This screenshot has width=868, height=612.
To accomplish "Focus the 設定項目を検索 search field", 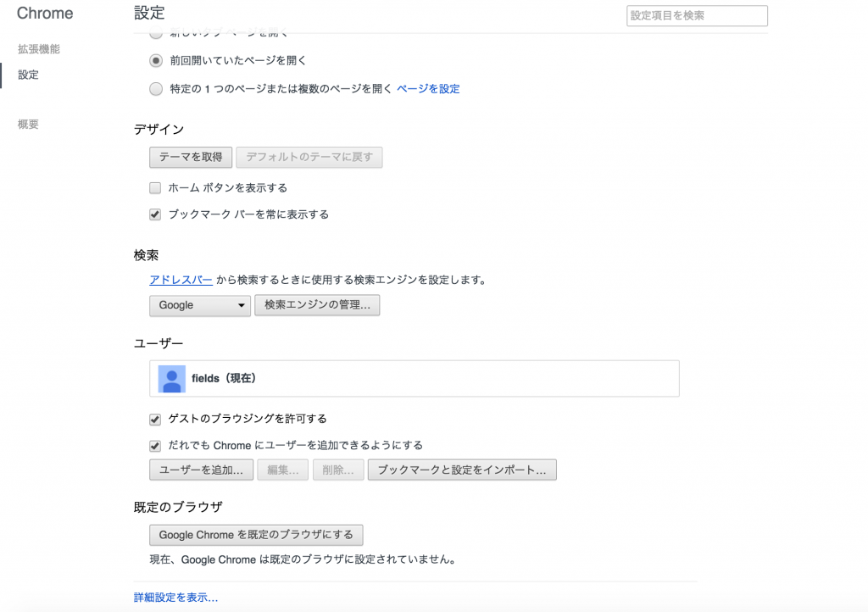I will click(697, 16).
